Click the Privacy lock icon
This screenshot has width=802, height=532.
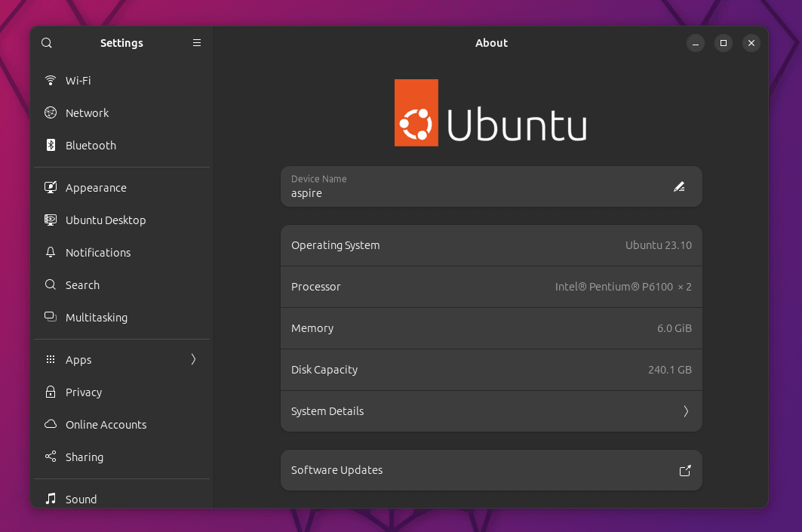pyautogui.click(x=50, y=392)
